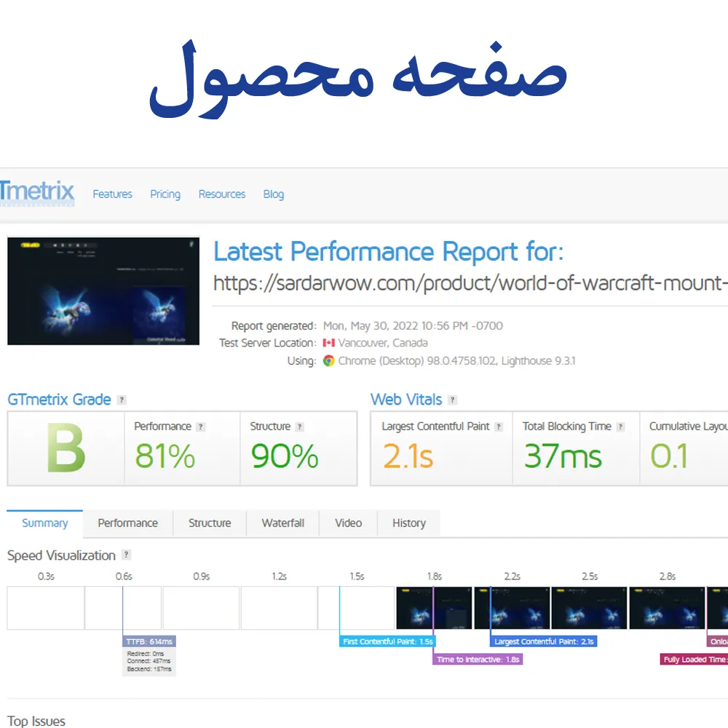Open the Waterfall tab

(x=283, y=523)
